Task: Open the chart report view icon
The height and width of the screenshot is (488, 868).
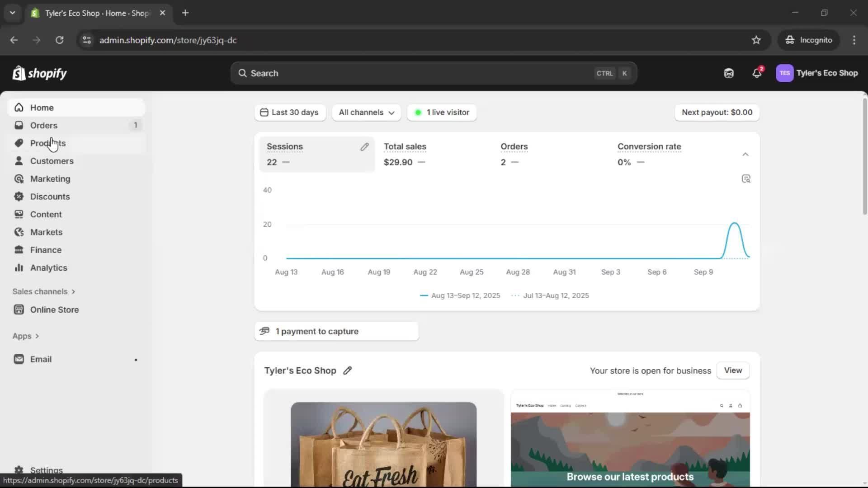Action: pos(746,179)
